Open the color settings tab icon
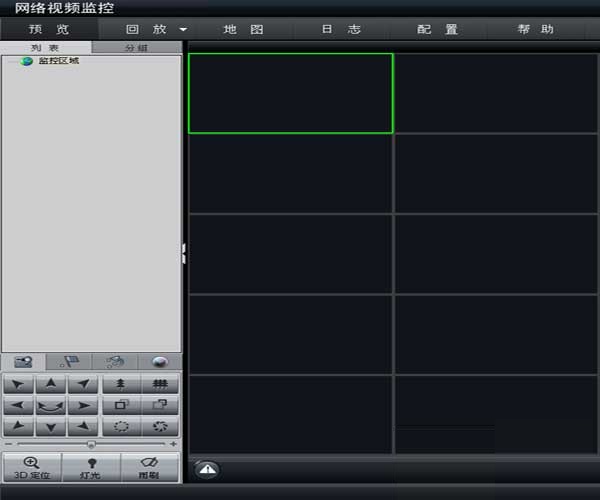The height and width of the screenshot is (500, 600). [x=159, y=362]
